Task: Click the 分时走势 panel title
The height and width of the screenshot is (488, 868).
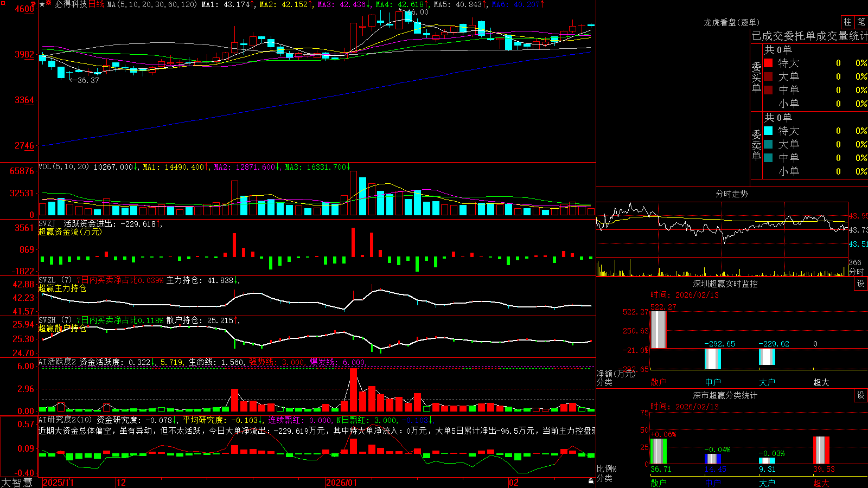Action: tap(731, 194)
